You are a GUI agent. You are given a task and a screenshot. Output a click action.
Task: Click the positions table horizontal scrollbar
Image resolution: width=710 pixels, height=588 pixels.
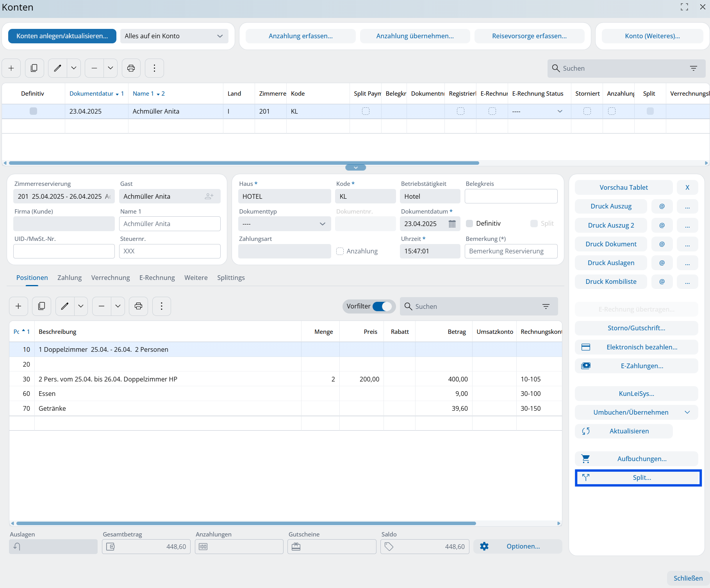[x=246, y=523]
